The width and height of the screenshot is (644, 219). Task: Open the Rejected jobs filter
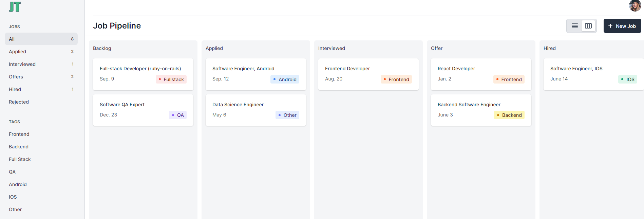(x=19, y=102)
